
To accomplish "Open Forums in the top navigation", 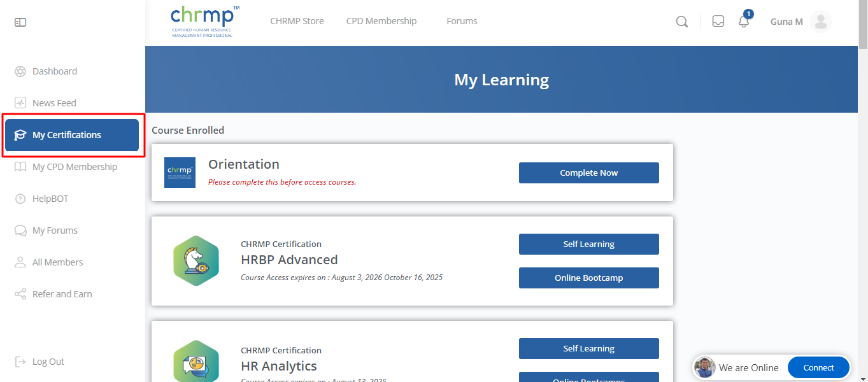I will pos(462,21).
